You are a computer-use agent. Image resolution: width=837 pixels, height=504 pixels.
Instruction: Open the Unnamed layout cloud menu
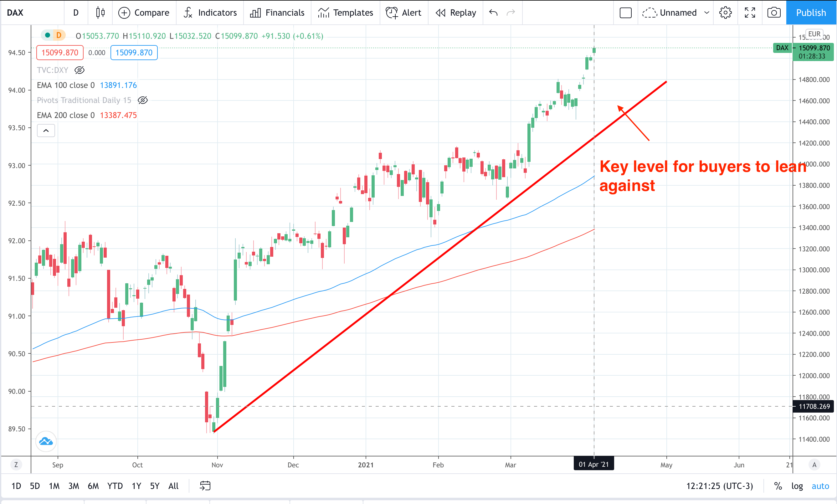669,13
